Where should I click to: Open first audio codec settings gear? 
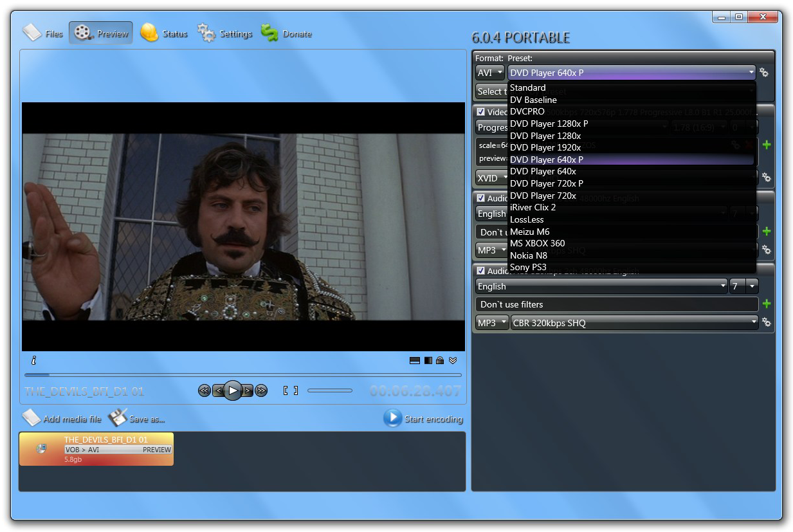tap(766, 250)
